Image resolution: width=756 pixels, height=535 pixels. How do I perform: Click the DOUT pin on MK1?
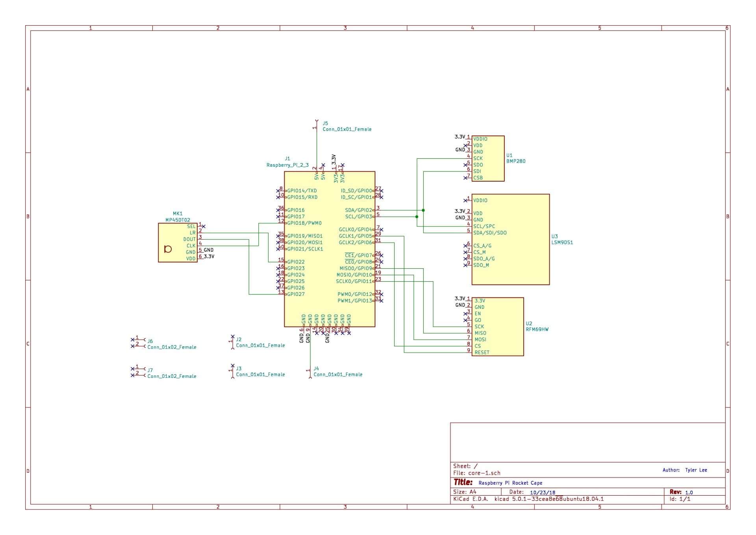[x=189, y=240]
